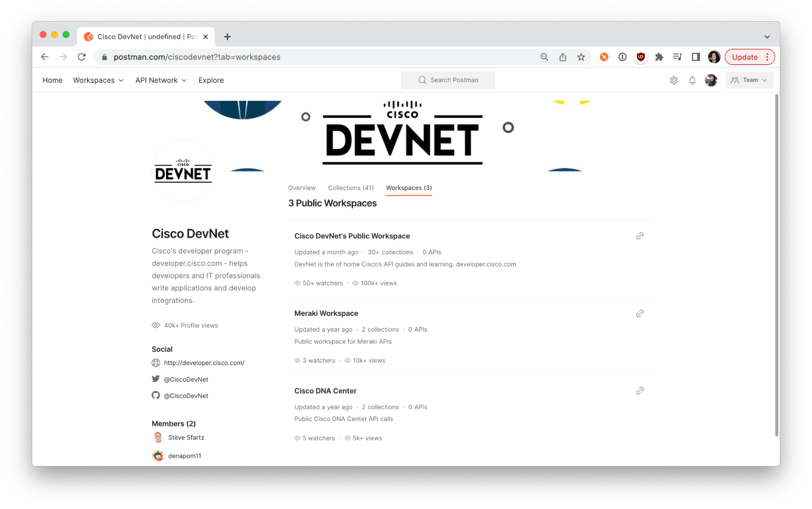812x509 pixels.
Task: Click the '100k+ views' text
Action: [379, 283]
